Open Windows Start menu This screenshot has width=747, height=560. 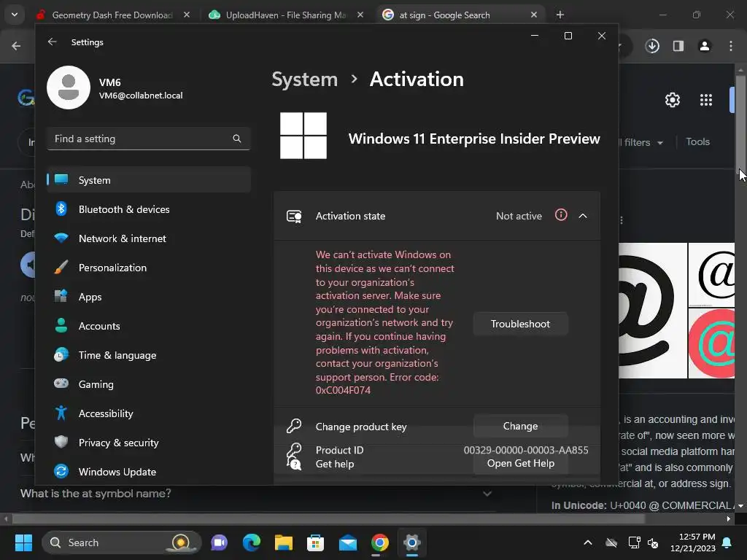click(x=23, y=542)
